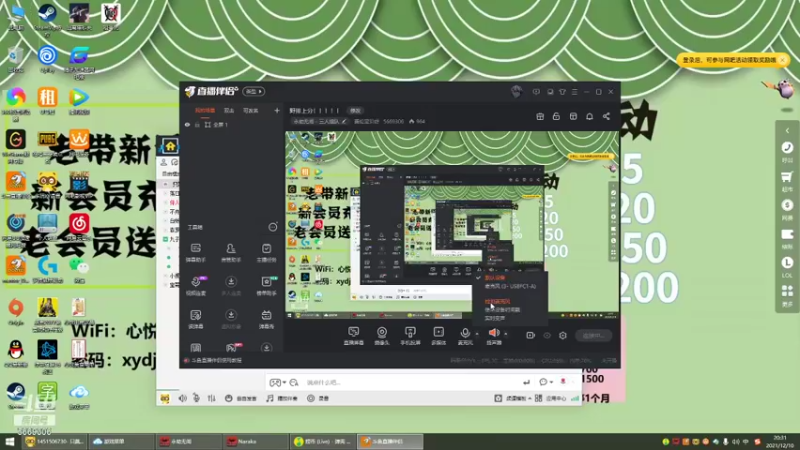Choose 默认设备 in microphone menu
800x450 pixels.
tap(494, 278)
